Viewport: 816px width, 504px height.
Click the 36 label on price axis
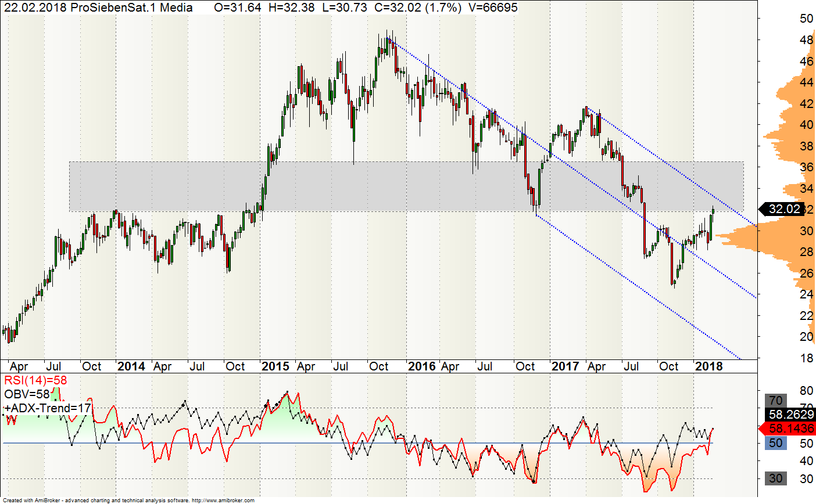[806, 167]
